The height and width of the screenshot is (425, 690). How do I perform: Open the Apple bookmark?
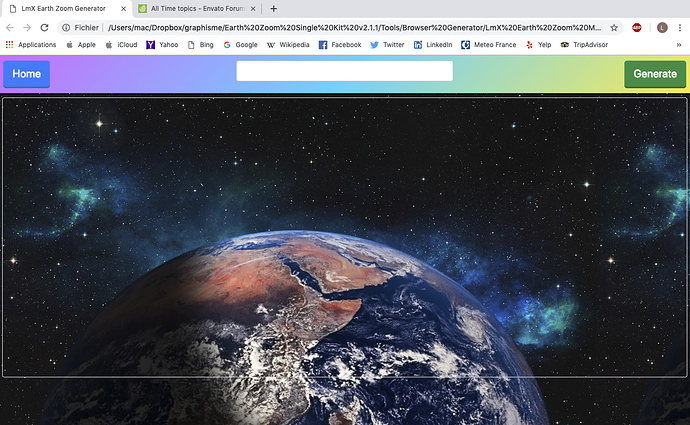pos(81,44)
